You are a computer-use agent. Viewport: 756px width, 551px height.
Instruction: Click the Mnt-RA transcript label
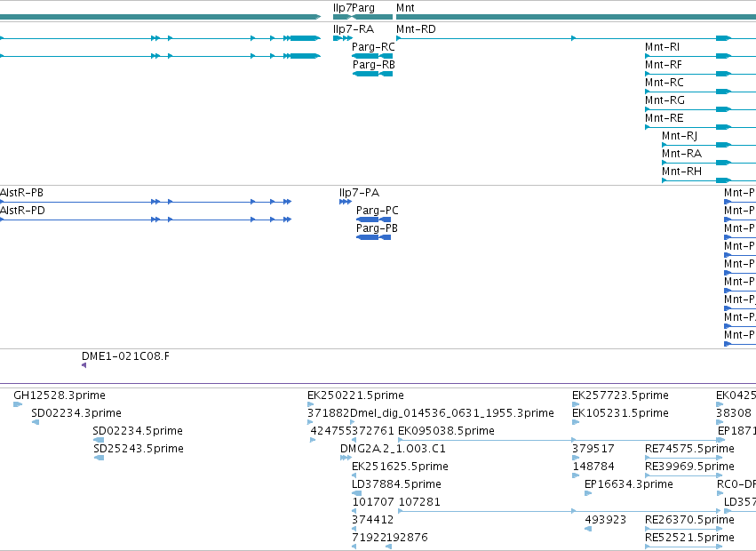(x=681, y=155)
